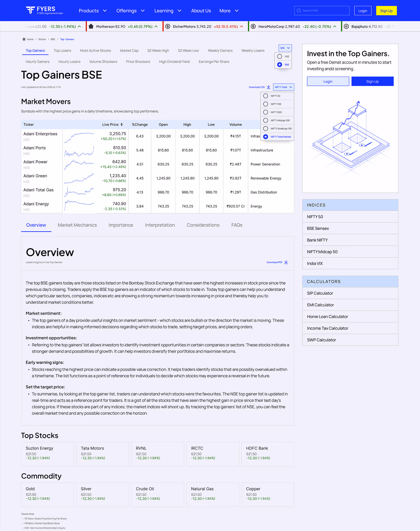
Task: Open the search bar via the magnifier icon
Action: pos(299,11)
